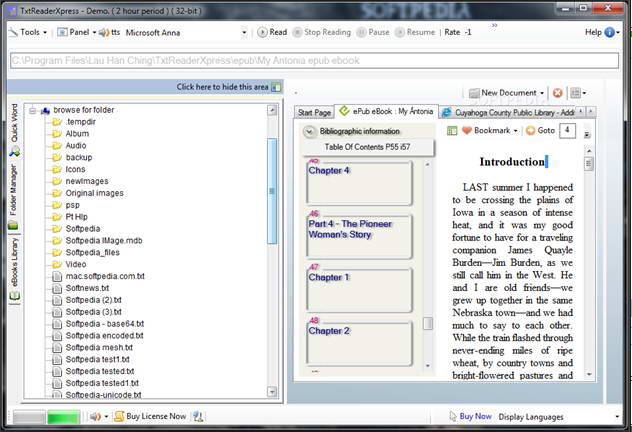Switch to ePub eBook My Antonia tab
The height and width of the screenshot is (432, 632).
pyautogui.click(x=386, y=111)
